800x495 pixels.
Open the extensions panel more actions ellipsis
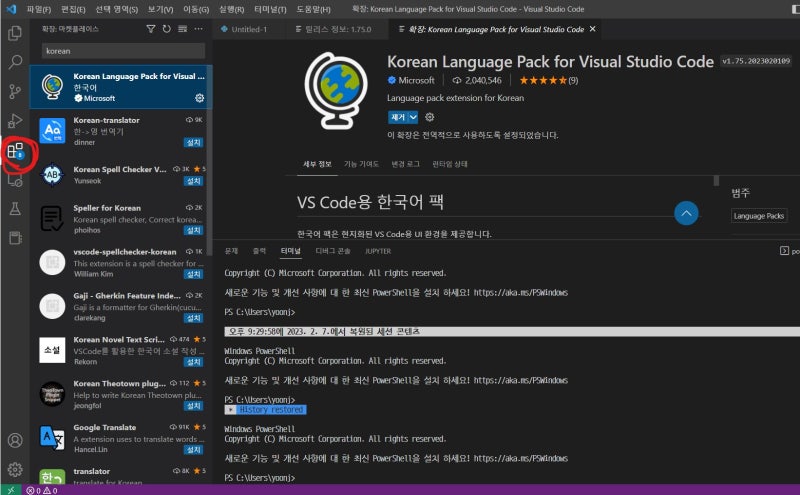click(200, 29)
